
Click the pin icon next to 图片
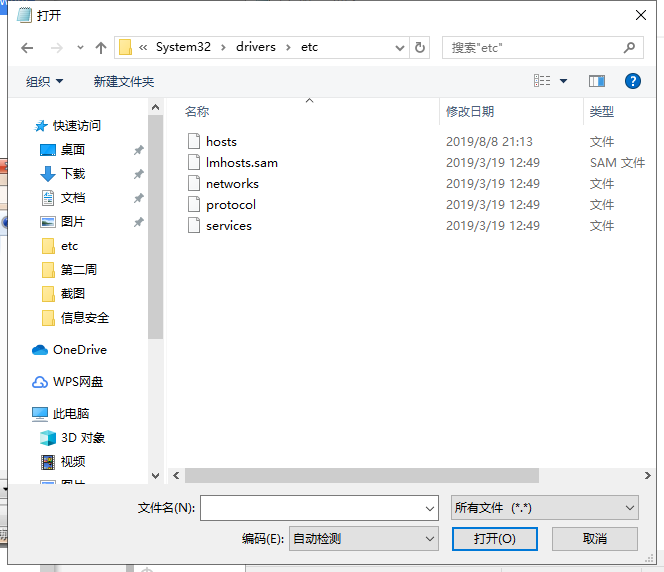pos(138,222)
